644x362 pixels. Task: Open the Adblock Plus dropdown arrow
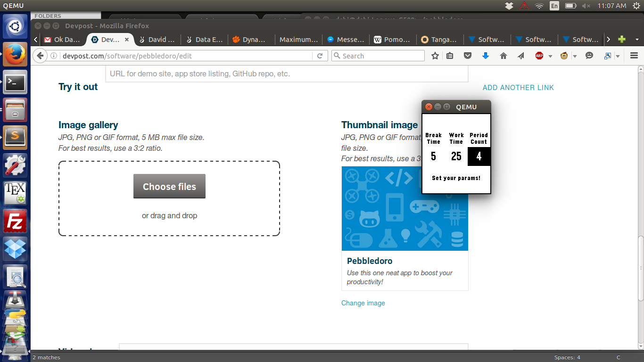click(550, 56)
